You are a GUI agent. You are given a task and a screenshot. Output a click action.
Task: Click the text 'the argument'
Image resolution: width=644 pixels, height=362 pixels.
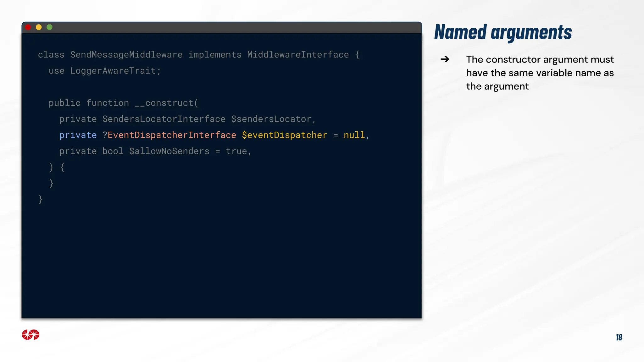(x=497, y=86)
